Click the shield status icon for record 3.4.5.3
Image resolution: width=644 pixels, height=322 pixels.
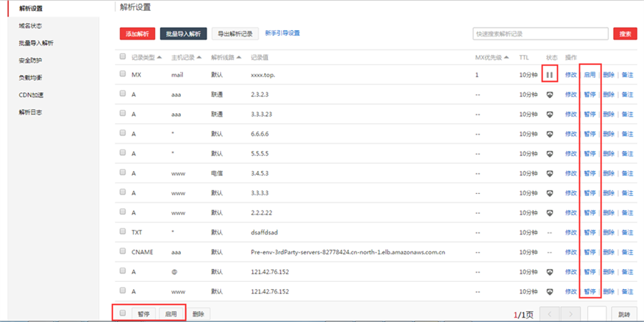pos(550,173)
